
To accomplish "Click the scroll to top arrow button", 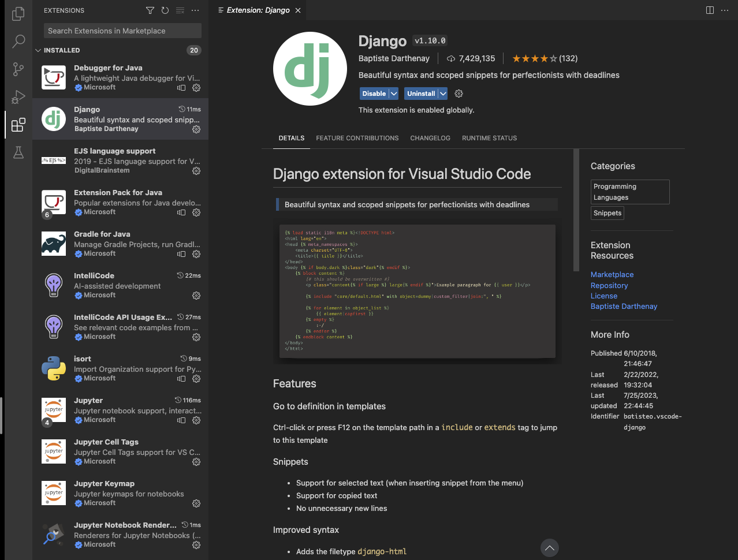I will (x=550, y=548).
